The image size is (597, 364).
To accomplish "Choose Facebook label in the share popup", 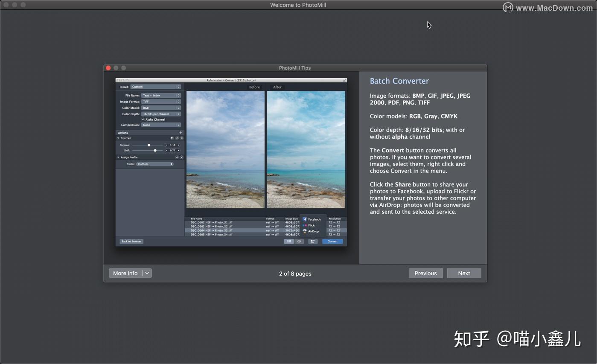I will tap(315, 219).
